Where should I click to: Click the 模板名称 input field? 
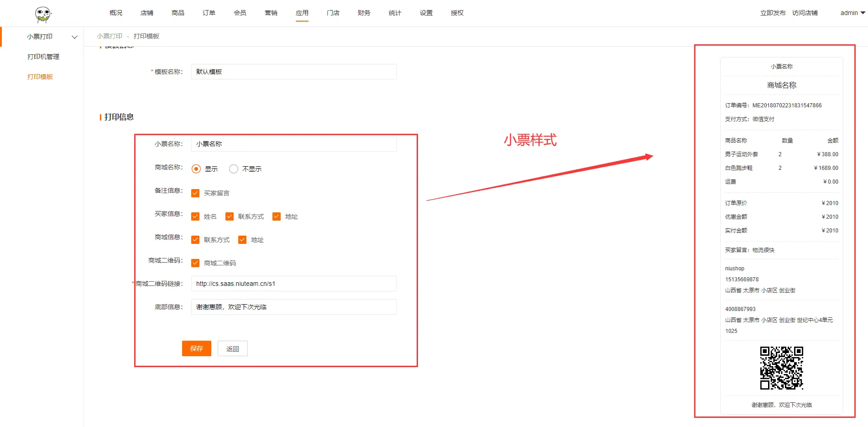[x=293, y=72]
